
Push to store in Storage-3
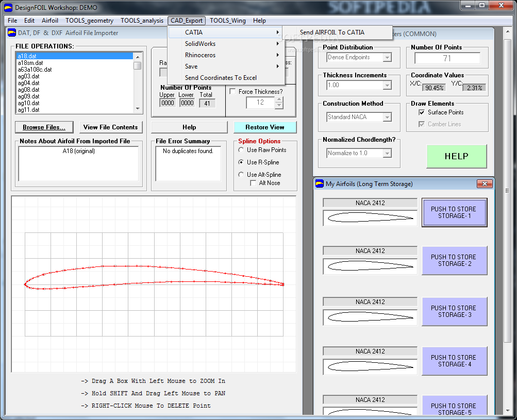[x=454, y=312]
